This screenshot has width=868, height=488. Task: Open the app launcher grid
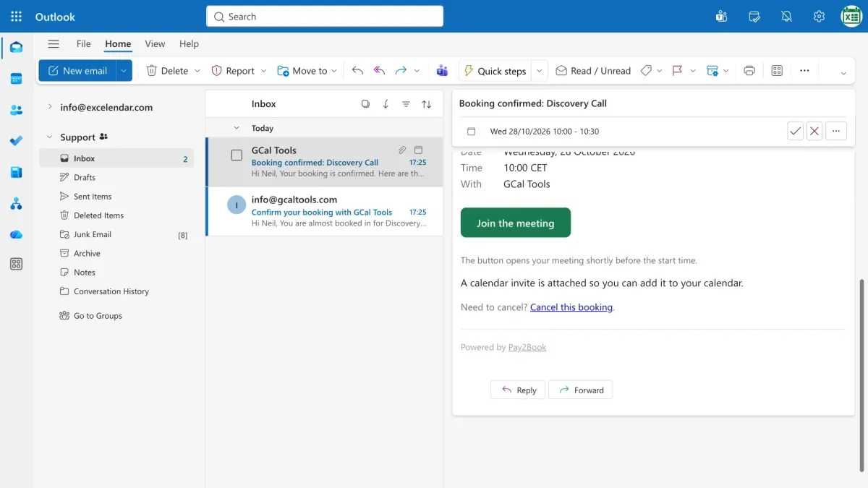pyautogui.click(x=16, y=17)
